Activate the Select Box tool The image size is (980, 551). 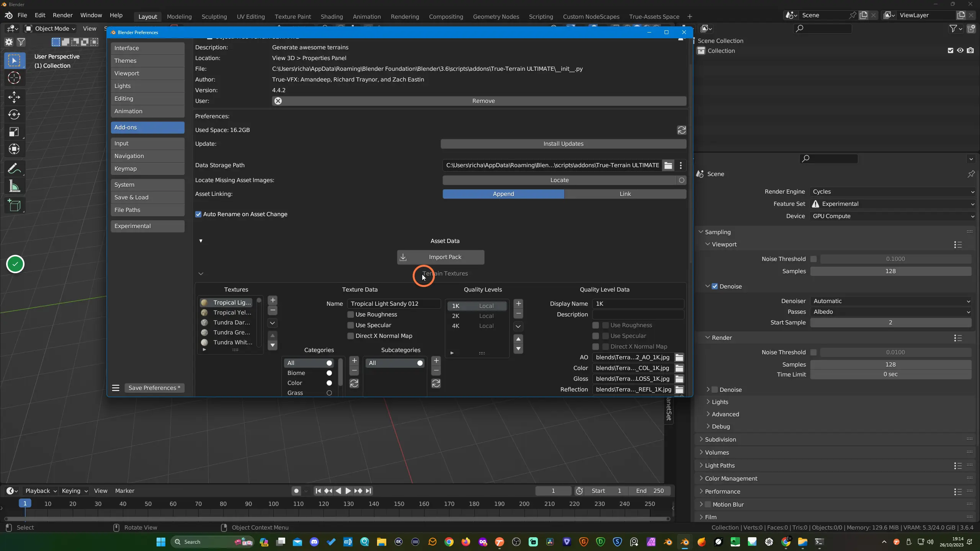(x=14, y=60)
